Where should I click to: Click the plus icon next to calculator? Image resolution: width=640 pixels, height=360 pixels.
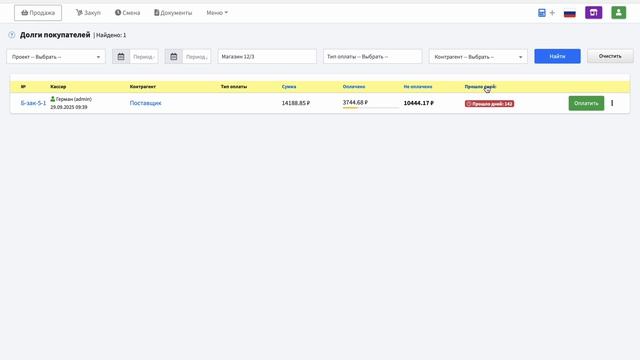pyautogui.click(x=552, y=13)
